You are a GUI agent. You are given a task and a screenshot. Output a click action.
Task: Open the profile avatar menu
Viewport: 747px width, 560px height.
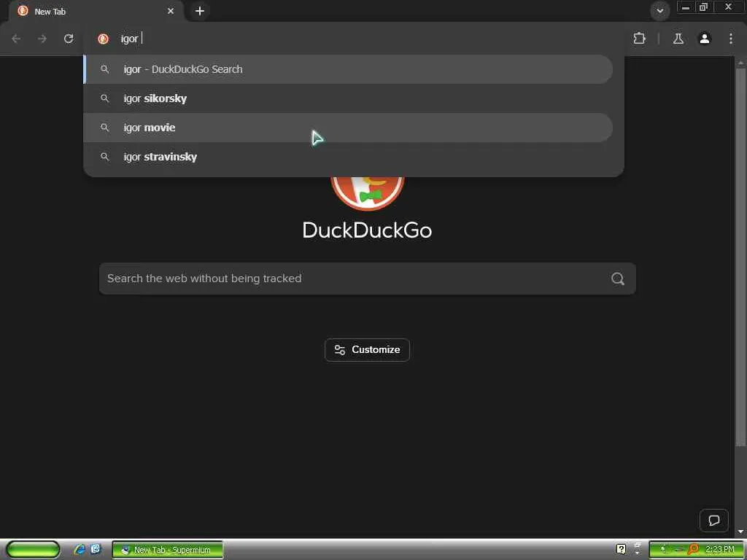coord(705,39)
